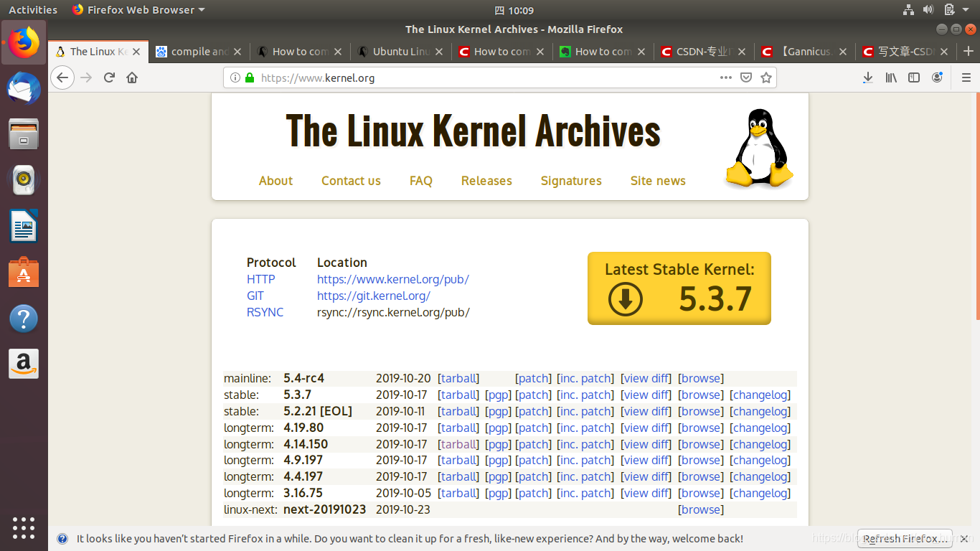Open the Firefox account icon

[937, 77]
